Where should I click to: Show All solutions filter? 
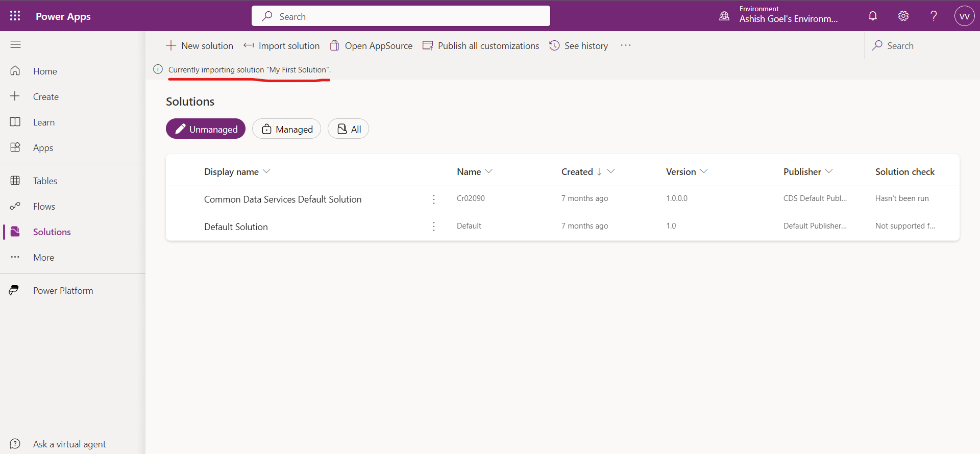pos(348,129)
